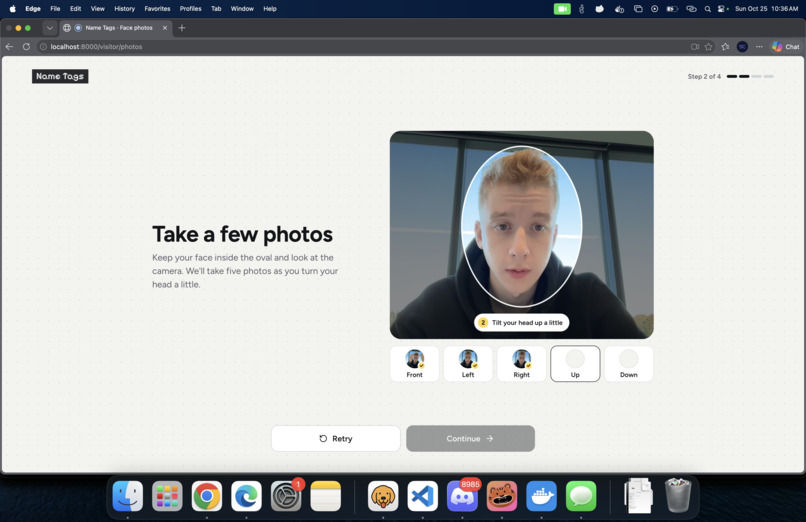This screenshot has width=806, height=522.
Task: Open the Favorites menu
Action: click(157, 9)
